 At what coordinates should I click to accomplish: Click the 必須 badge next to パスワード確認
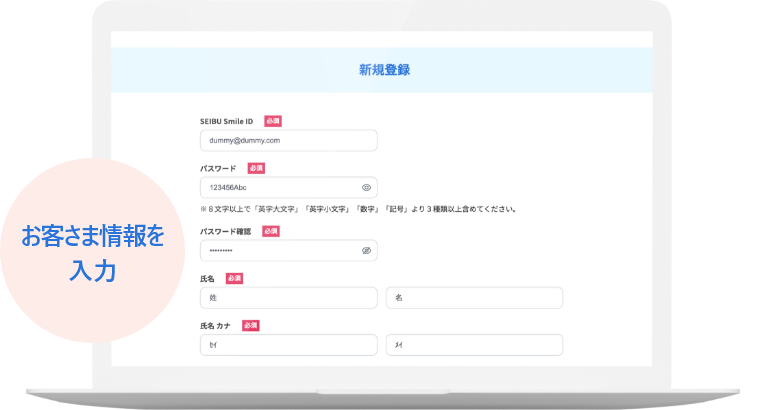point(271,231)
